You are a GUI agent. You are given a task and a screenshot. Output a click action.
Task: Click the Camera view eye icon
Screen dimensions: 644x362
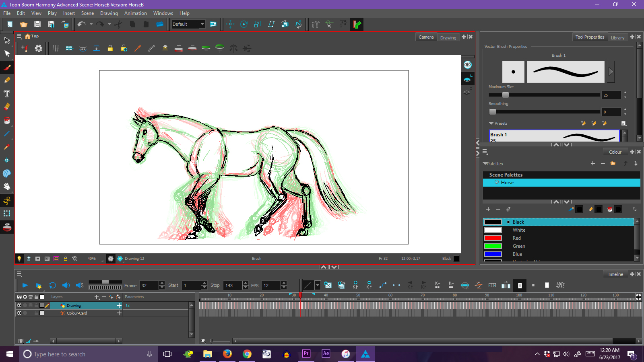(x=467, y=65)
